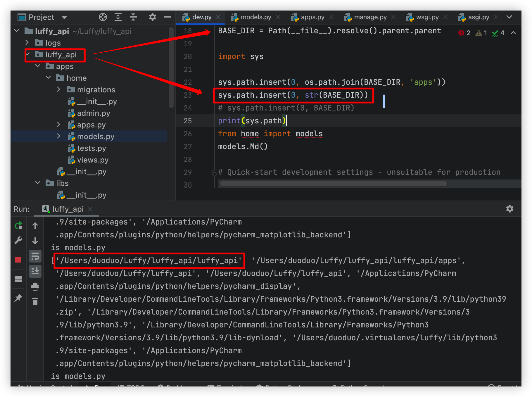Open the Project view dropdown
This screenshot has width=532, height=397.
click(64, 18)
